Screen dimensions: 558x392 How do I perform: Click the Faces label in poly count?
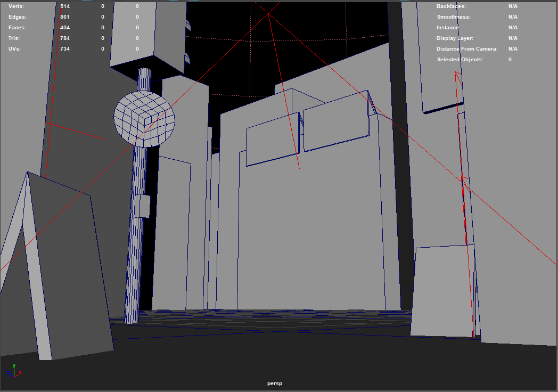pos(17,28)
